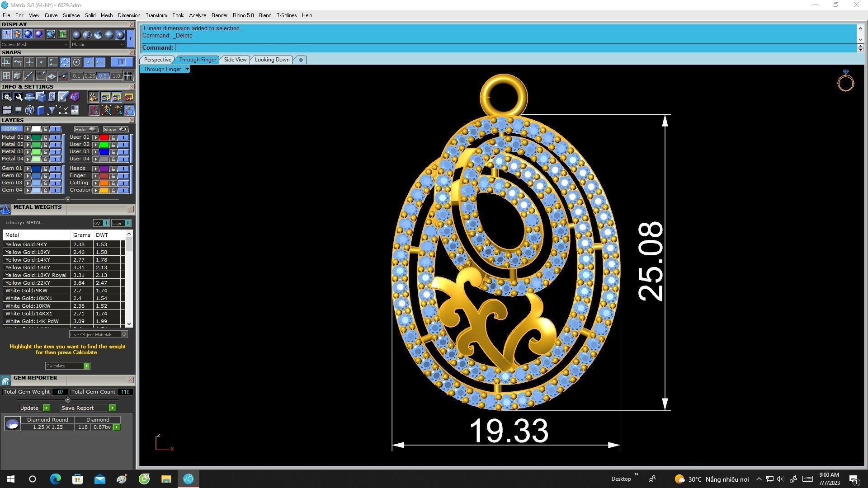Image resolution: width=868 pixels, height=488 pixels.
Task: Open the Coarse Mesh dropdown
Action: pos(34,45)
